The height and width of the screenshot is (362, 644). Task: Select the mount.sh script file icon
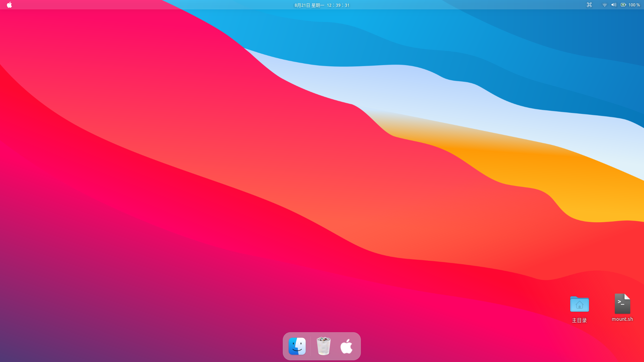(622, 304)
